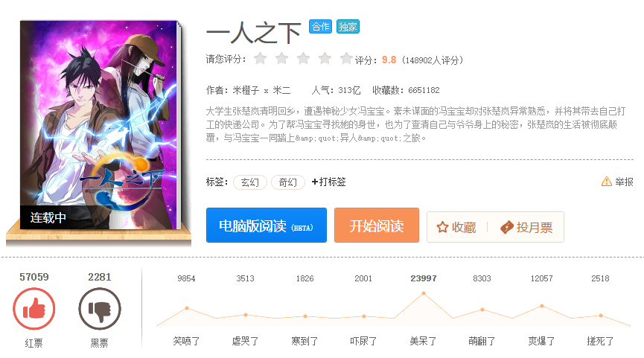Rate the comic with the first star
The image size is (644, 358).
tap(260, 59)
